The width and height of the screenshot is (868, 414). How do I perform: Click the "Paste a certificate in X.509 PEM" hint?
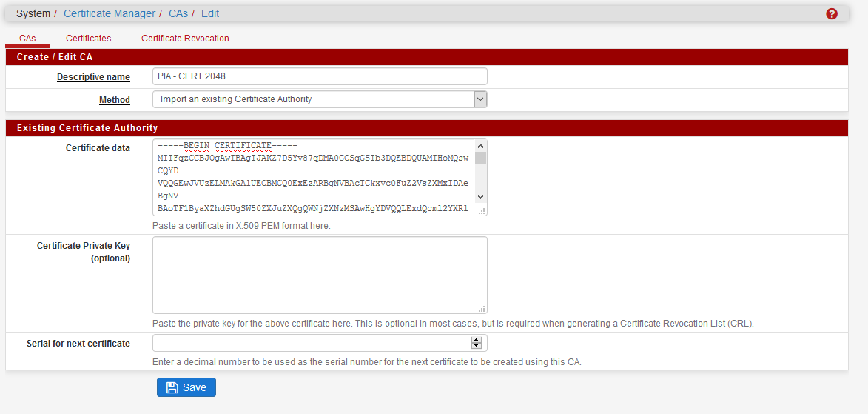click(241, 226)
